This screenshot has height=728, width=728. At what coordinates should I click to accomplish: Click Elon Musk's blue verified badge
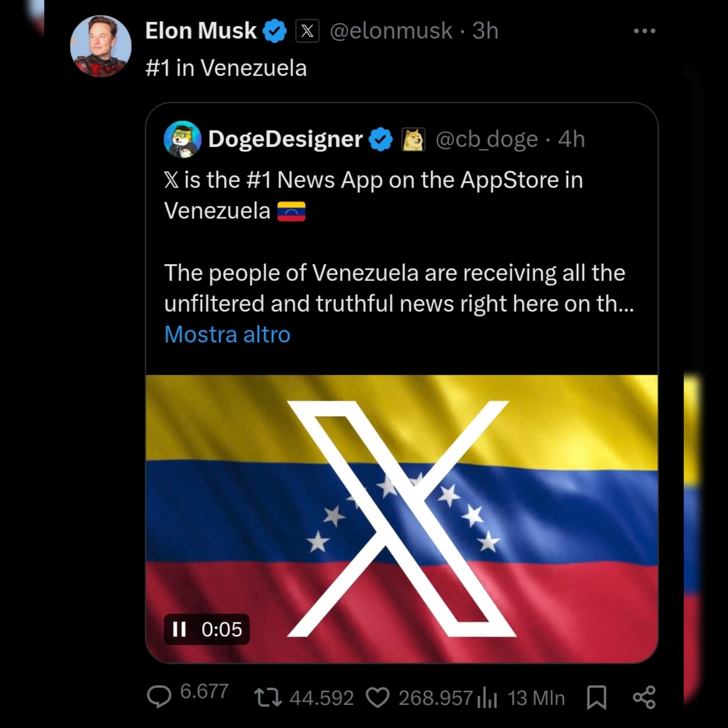(x=275, y=31)
